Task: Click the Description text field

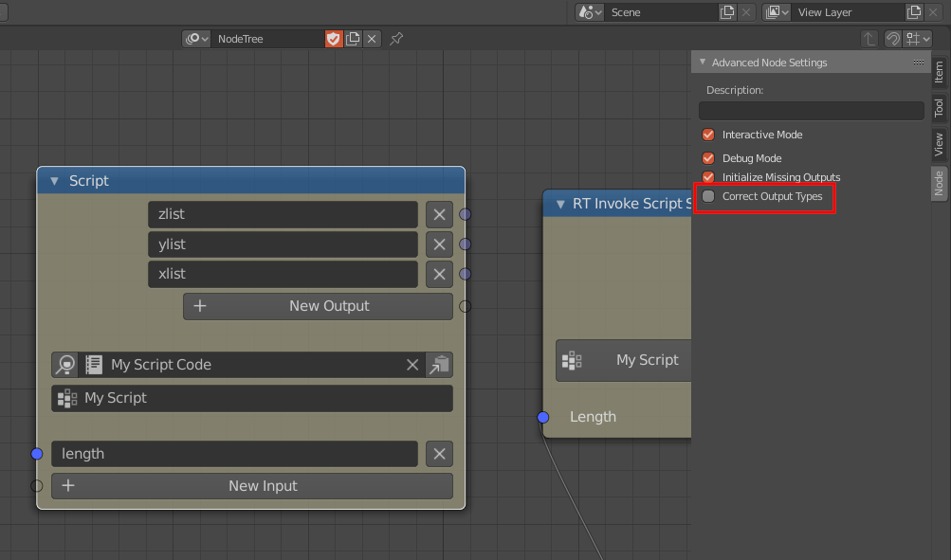Action: pos(811,110)
